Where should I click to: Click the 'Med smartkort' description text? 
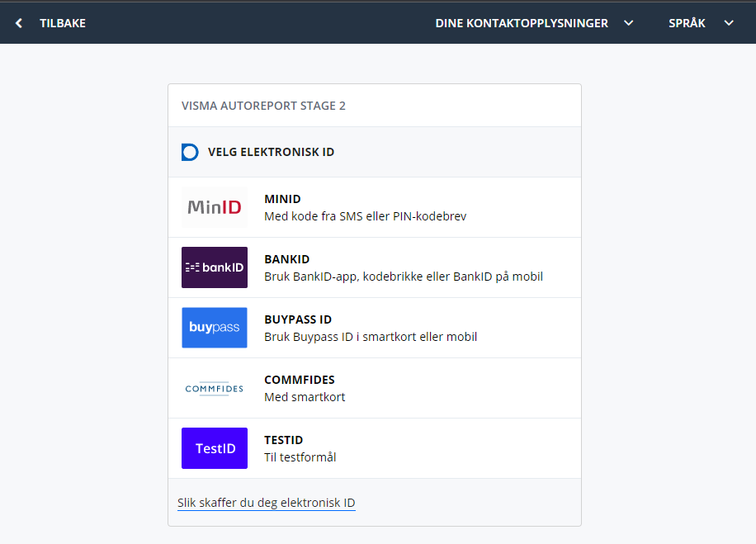tap(305, 397)
